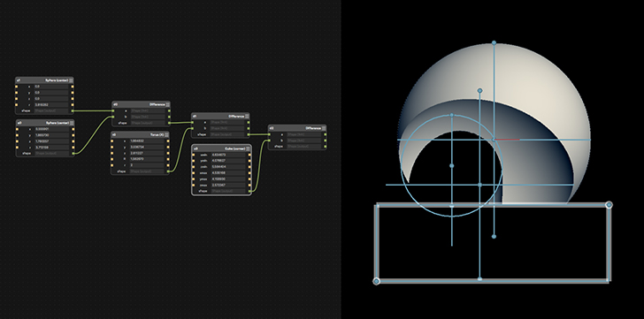Edit the xmax field of the Cube node
This screenshot has height=319, width=644.
point(228,172)
